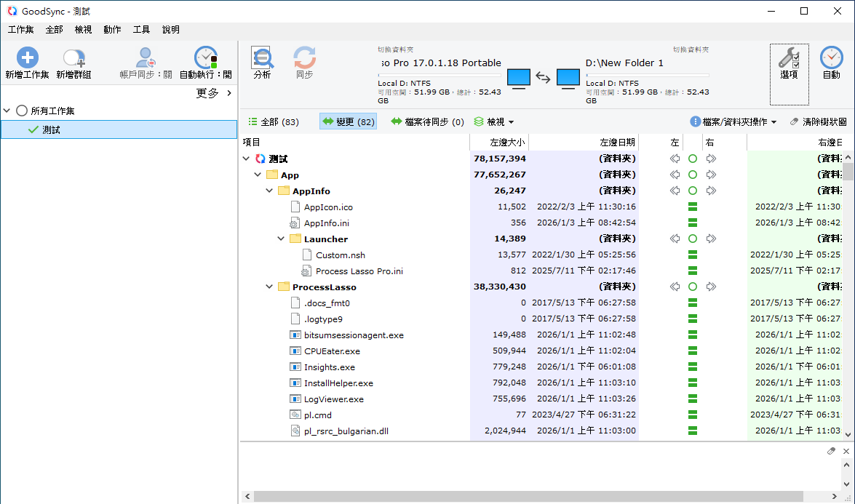Toggle AppInfo row do-nothing circle
The image size is (855, 504).
click(x=693, y=191)
